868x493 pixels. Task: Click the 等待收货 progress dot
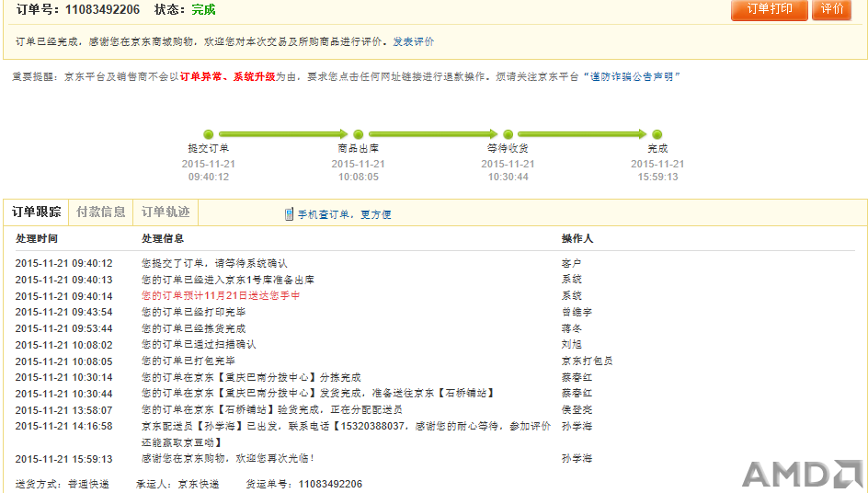point(508,134)
